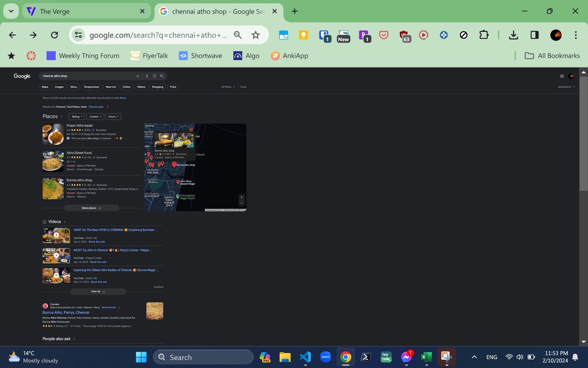Reload the page with the refresh icon

pos(54,35)
